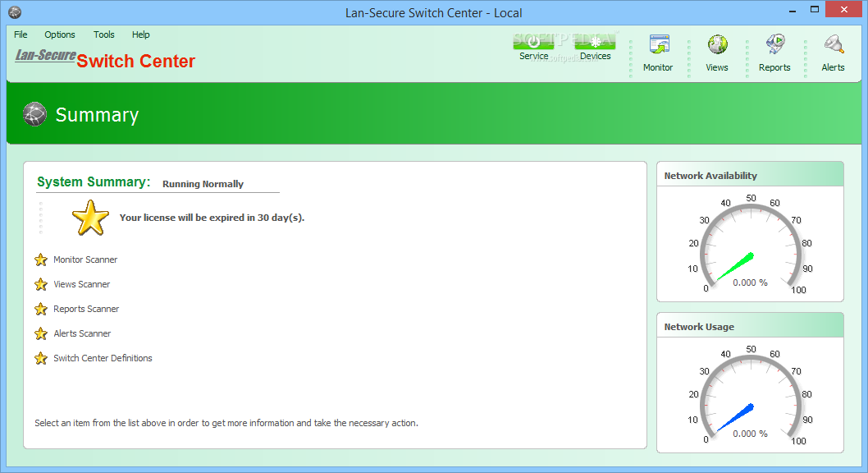Open the File menu
Screen dimensions: 868x473
pyautogui.click(x=21, y=34)
